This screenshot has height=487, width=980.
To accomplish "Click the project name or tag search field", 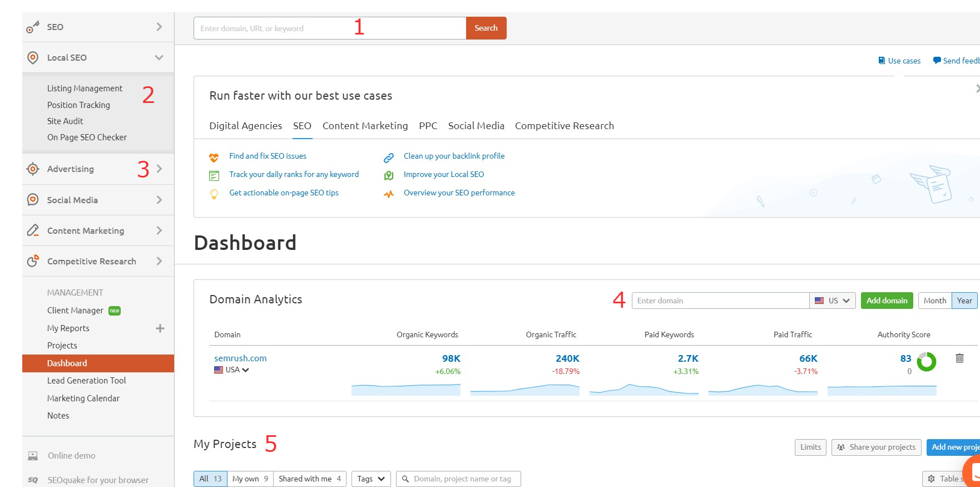I will point(458,479).
